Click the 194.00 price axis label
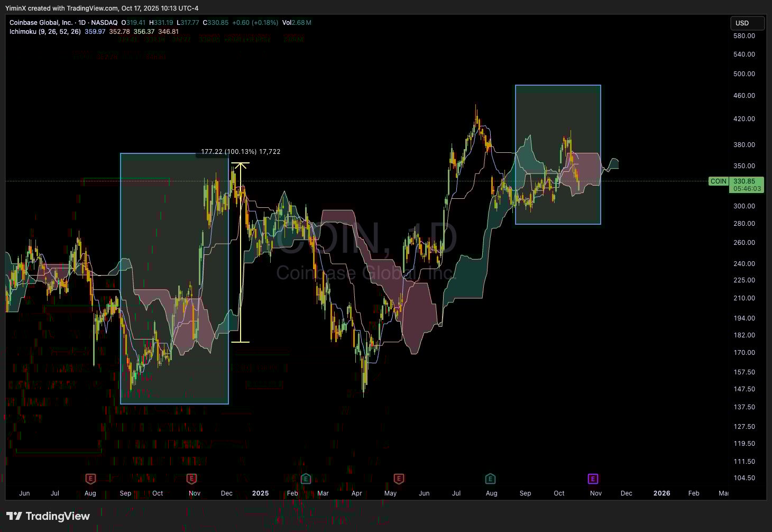 pyautogui.click(x=744, y=318)
